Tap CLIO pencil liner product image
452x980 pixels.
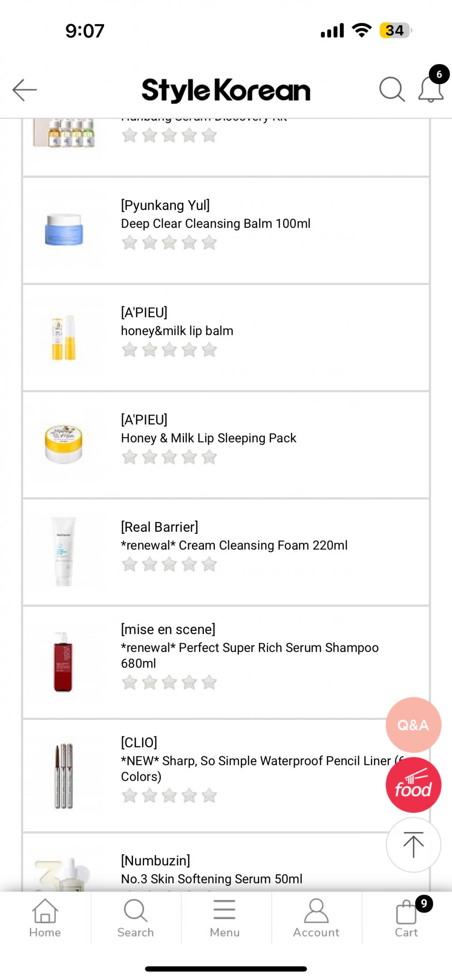click(x=64, y=775)
